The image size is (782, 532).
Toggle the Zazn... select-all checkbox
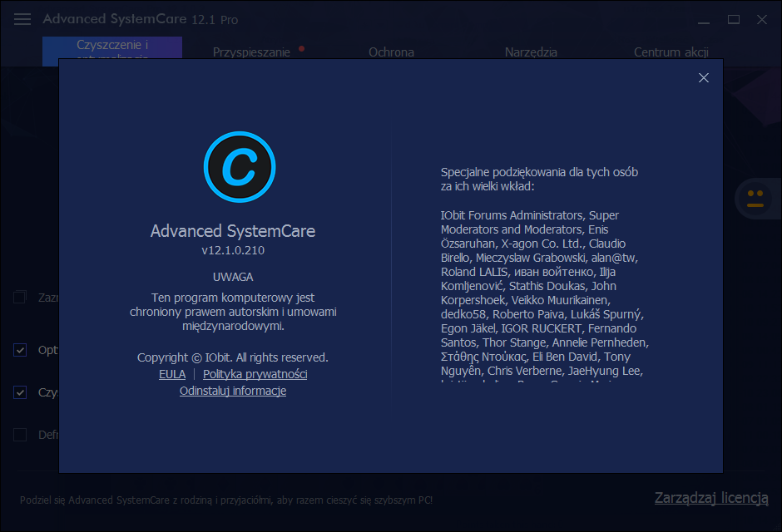click(x=20, y=298)
